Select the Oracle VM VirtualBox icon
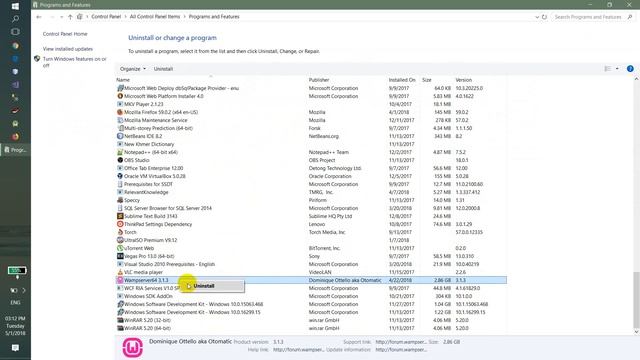The height and width of the screenshot is (360, 640). point(120,176)
